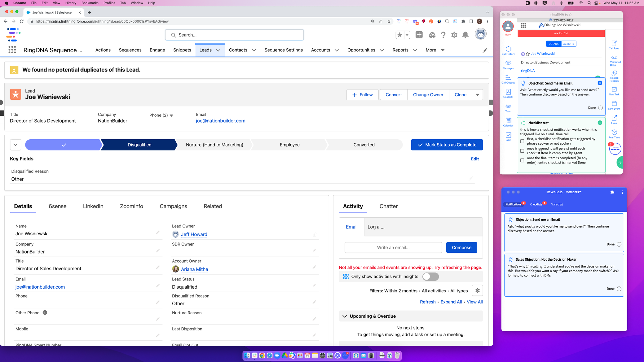644x362 pixels.
Task: Open Accounts tab dropdown chevron
Action: (337, 50)
